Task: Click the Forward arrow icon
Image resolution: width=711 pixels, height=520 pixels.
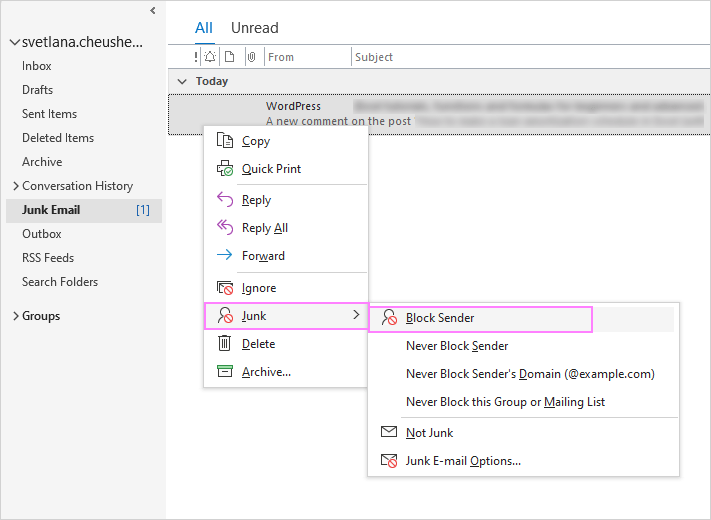Action: point(224,255)
